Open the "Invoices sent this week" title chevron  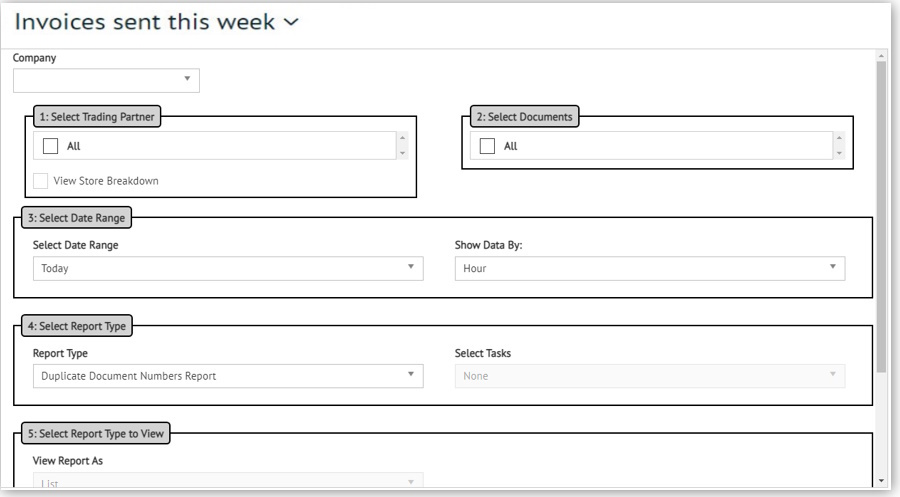tap(291, 22)
